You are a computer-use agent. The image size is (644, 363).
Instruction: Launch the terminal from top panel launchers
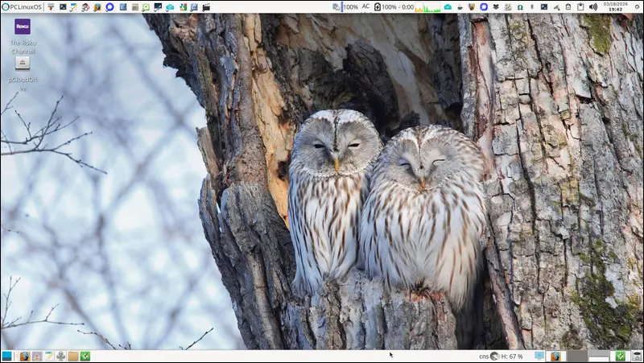point(63,7)
